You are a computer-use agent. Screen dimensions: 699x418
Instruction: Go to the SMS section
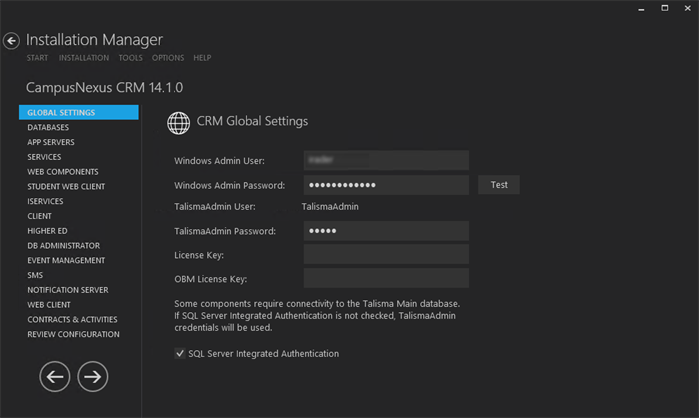click(x=35, y=275)
